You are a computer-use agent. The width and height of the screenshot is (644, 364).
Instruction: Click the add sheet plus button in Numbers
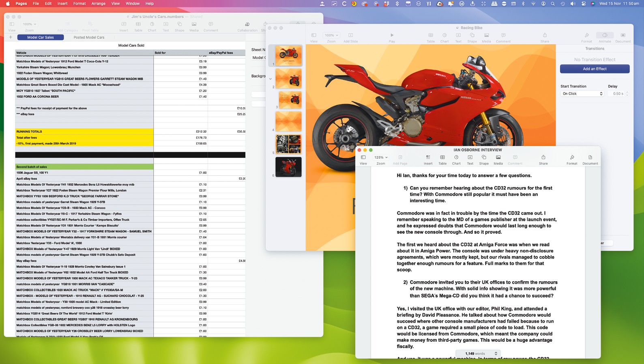click(11, 37)
